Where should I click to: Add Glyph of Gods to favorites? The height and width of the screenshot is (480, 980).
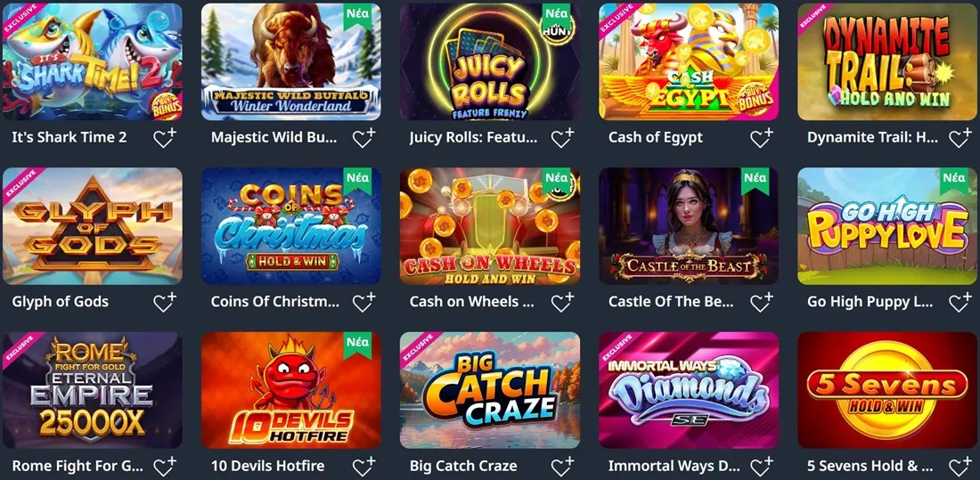[165, 302]
